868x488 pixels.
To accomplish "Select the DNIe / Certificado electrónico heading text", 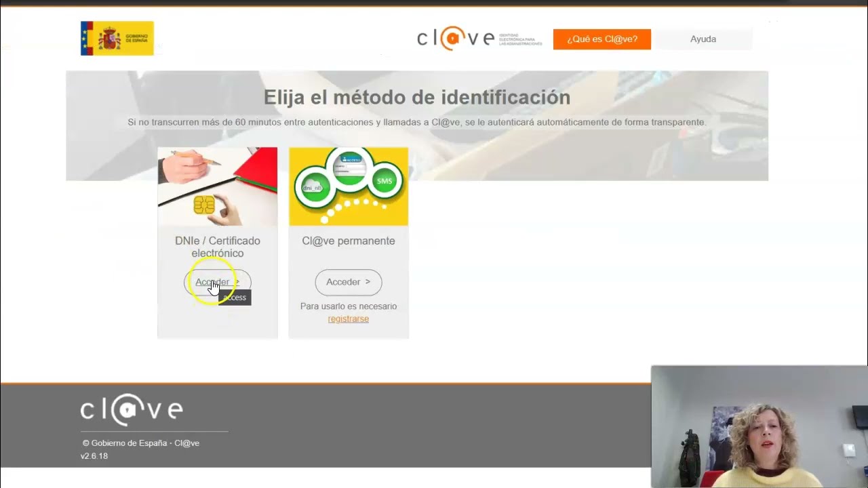I will pos(217,247).
